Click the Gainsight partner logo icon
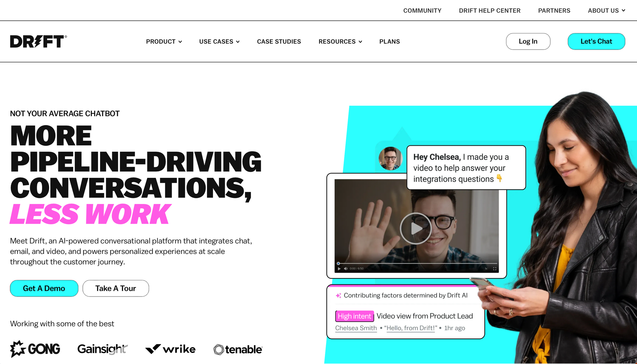 tap(102, 349)
